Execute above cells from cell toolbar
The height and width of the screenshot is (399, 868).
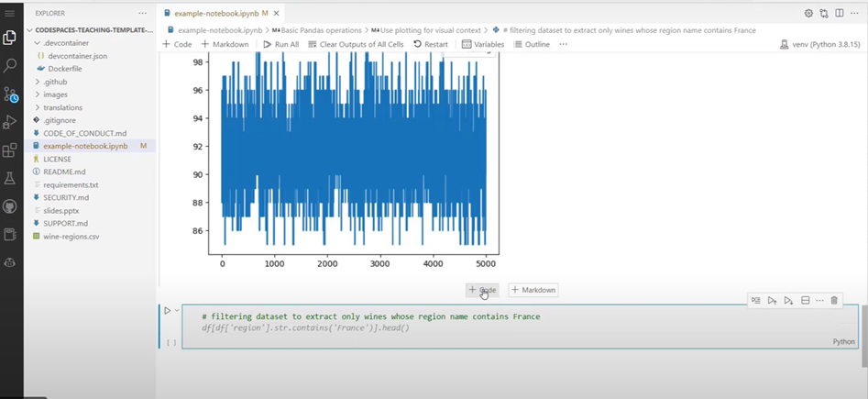pos(773,300)
